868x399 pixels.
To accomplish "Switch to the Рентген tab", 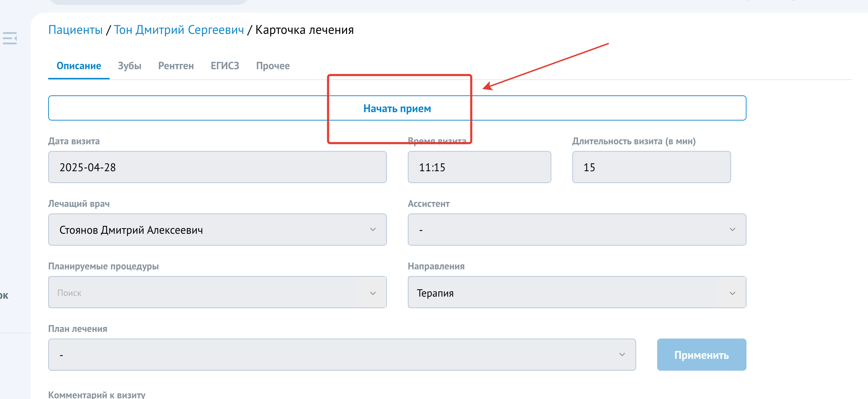I will pyautogui.click(x=176, y=66).
